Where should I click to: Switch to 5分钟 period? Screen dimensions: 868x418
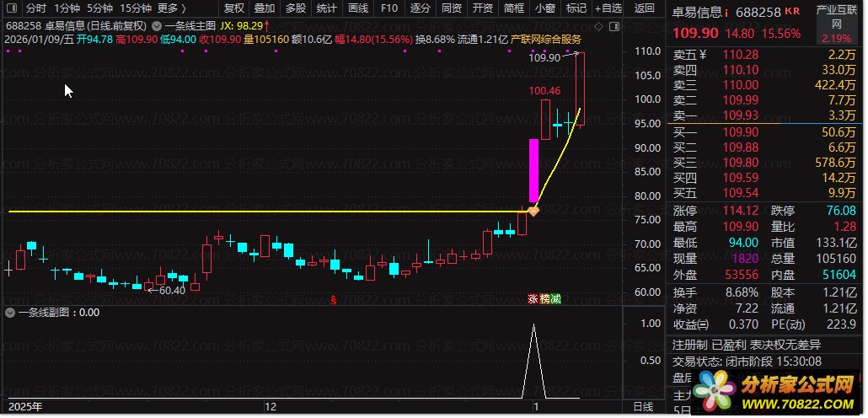pos(99,8)
